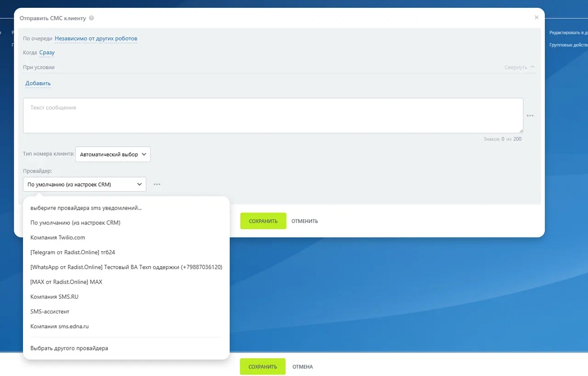
Task: Open the three-dot menu beside provider dropdown
Action: pos(157,184)
